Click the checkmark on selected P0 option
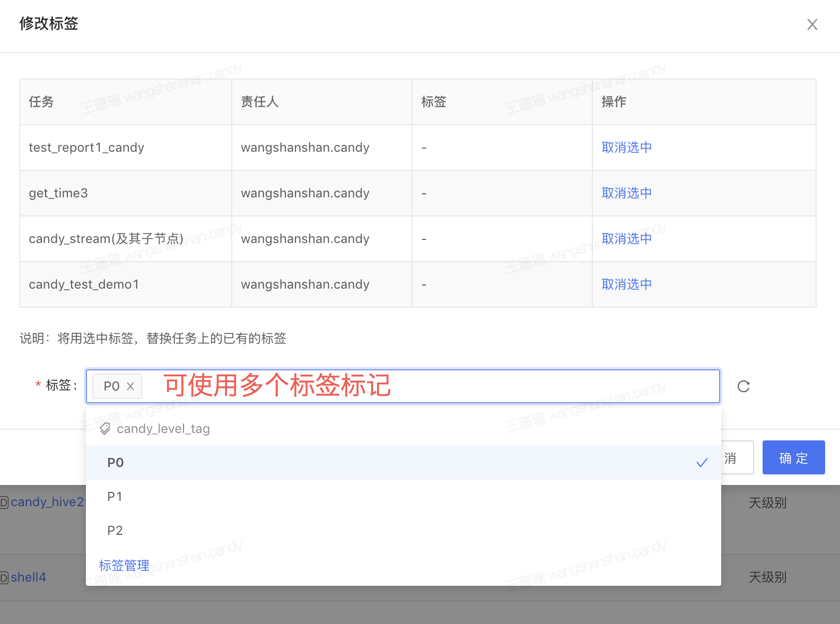Screen dimensions: 840x624 (x=702, y=463)
